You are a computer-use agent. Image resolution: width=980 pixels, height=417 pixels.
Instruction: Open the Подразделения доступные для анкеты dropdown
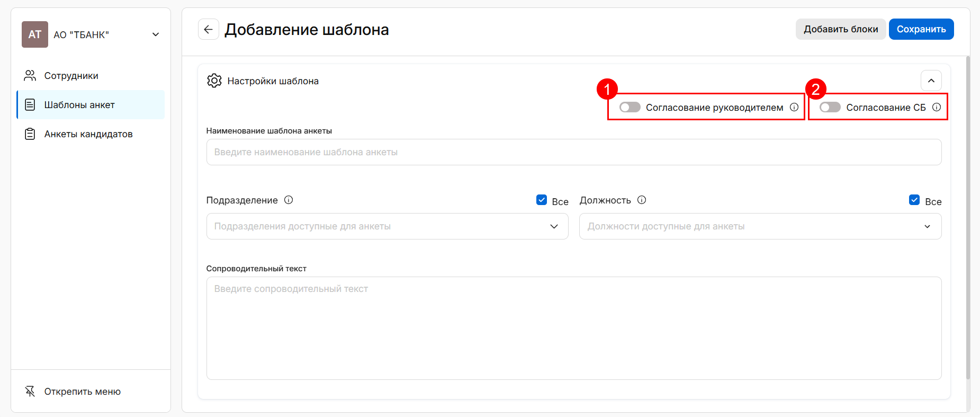pyautogui.click(x=387, y=226)
